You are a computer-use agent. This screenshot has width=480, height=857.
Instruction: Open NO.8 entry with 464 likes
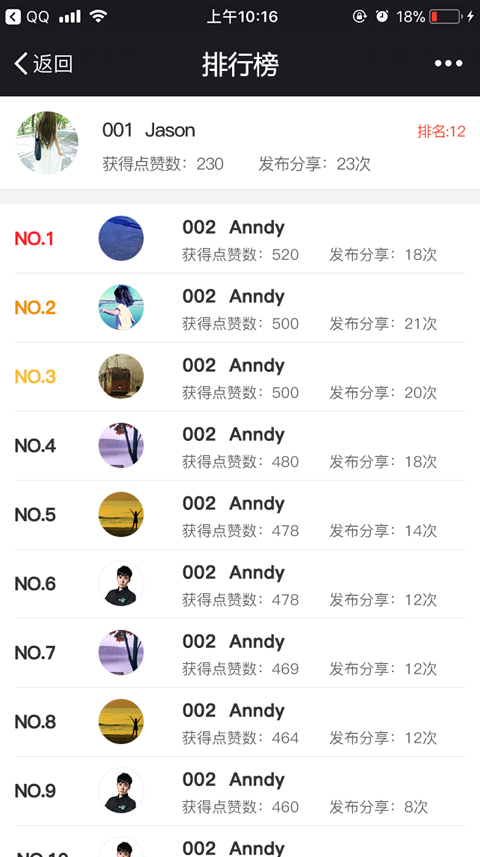pos(240,722)
